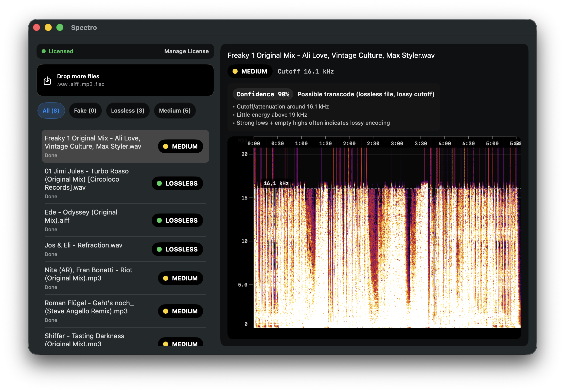Click the yellow dot on Nita (AR) MEDIUM badge
This screenshot has width=565, height=392.
(166, 278)
